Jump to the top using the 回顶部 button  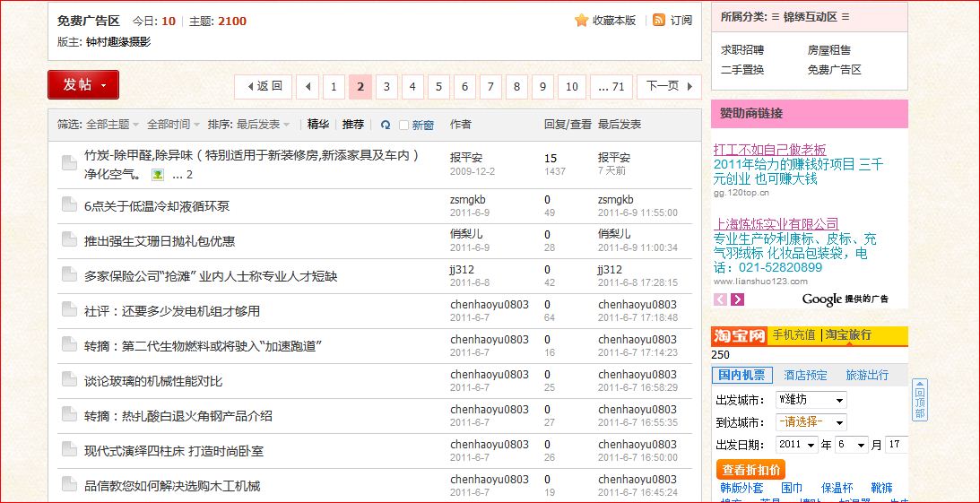click(919, 399)
